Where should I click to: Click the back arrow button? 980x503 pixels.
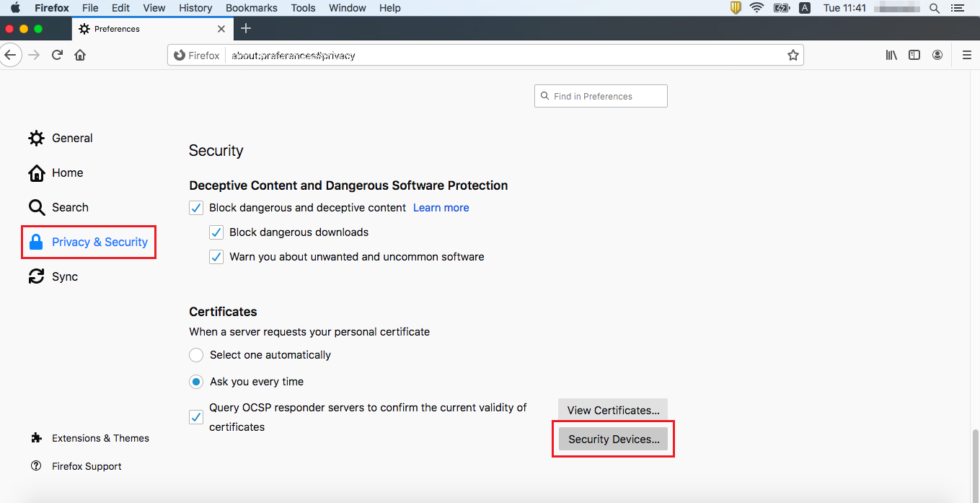point(10,55)
